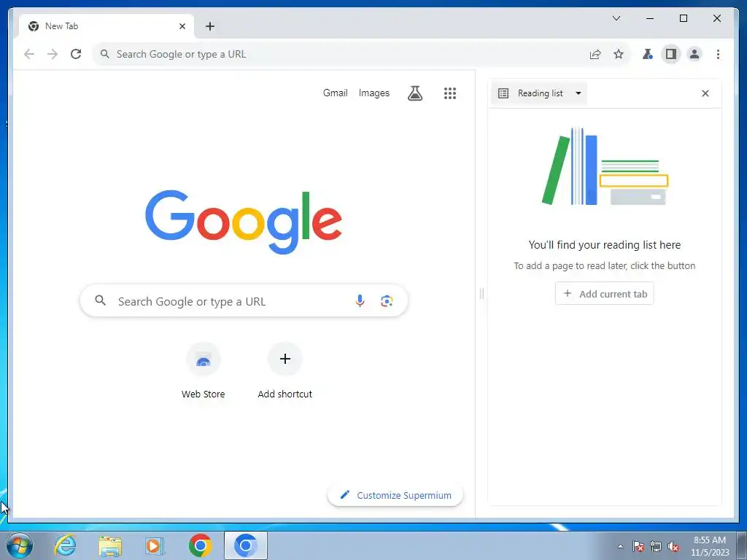Screen dimensions: 747x560
Task: Show hidden system tray icons
Action: 620,546
